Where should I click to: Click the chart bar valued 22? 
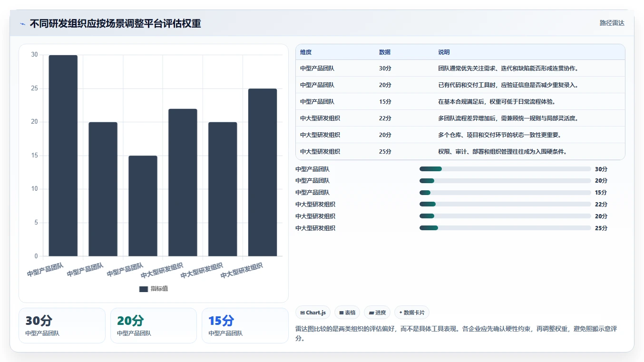pyautogui.click(x=183, y=182)
